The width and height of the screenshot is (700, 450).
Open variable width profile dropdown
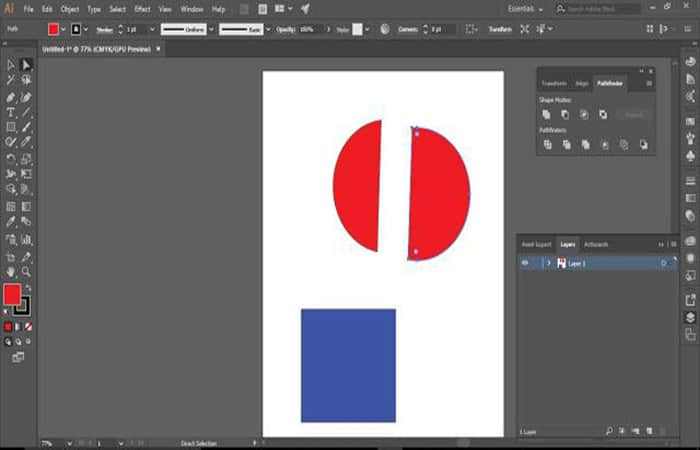[x=211, y=29]
